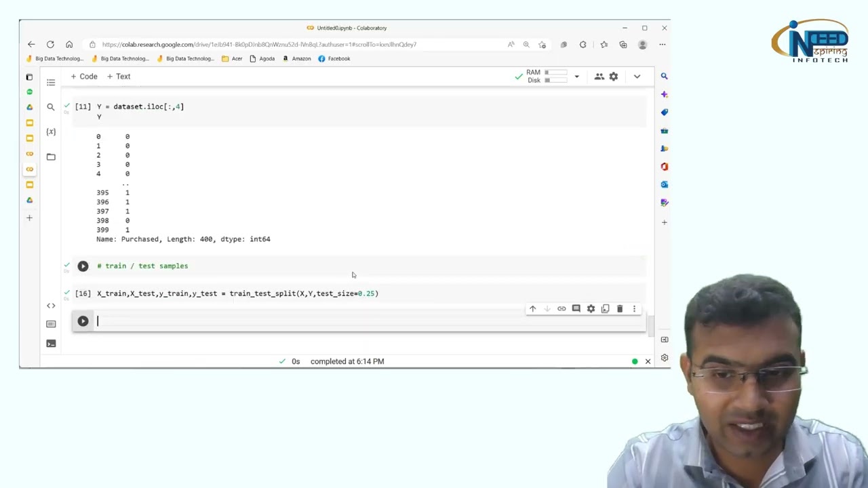Screen dimensions: 868x488
Task: Add a new vertical tab
Action: pos(29,218)
